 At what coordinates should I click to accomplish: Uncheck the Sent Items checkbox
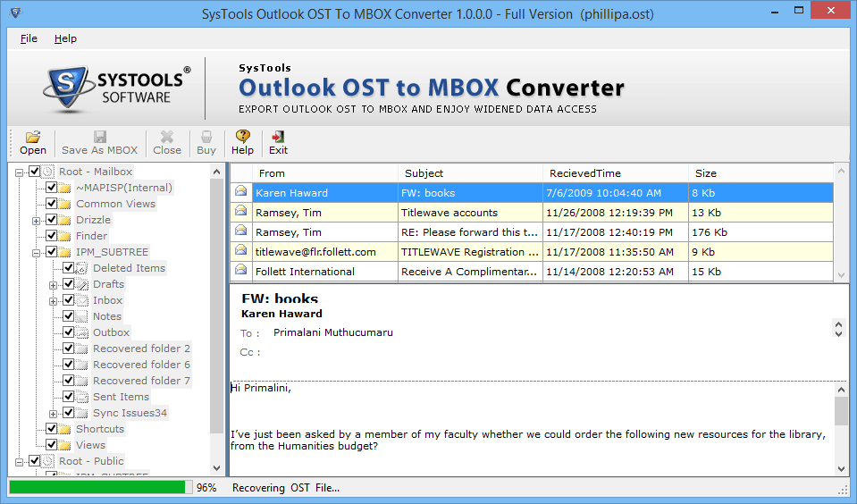68,397
